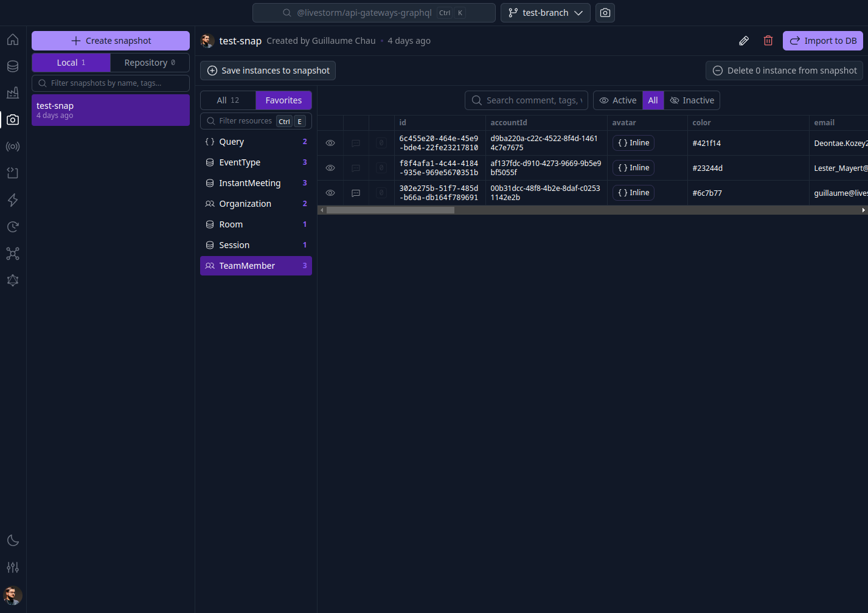Switch to Repository snapshots tab
Viewport: 868px width, 613px height.
click(150, 63)
